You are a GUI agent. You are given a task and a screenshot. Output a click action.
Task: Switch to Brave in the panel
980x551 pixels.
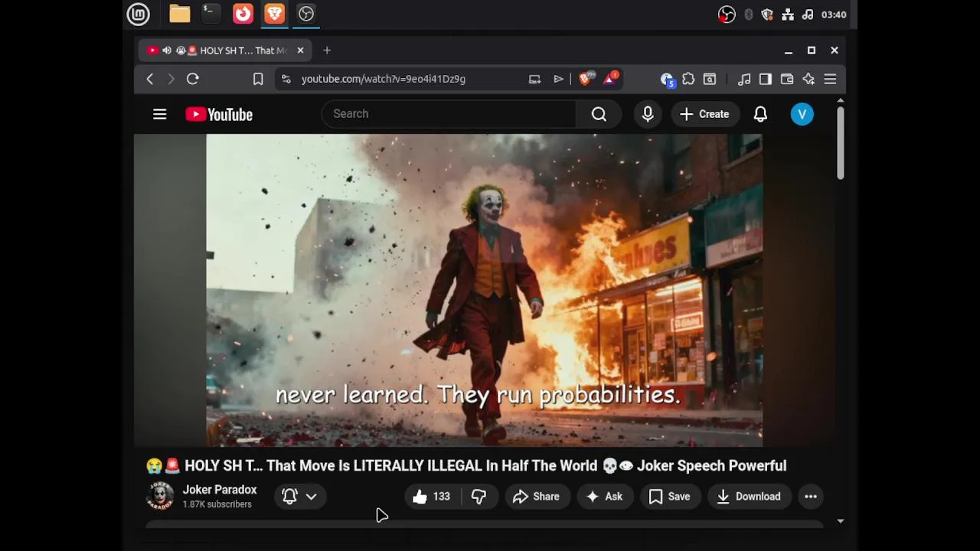[274, 14]
